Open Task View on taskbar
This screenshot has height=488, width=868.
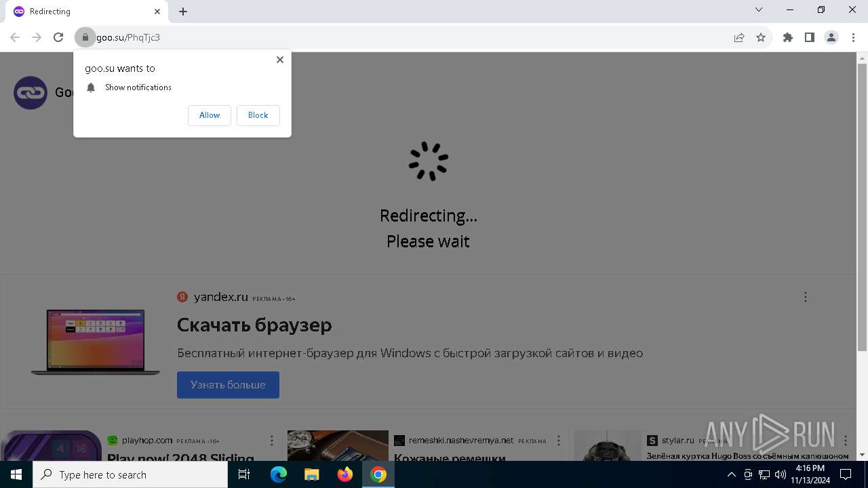244,474
